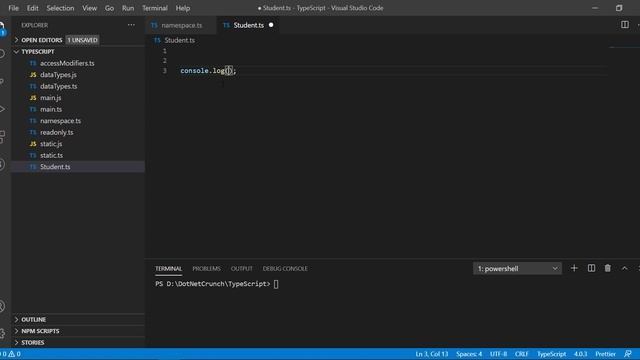This screenshot has height=360, width=640.
Task: Open the feedback icon in status bar
Action: (x=628, y=354)
